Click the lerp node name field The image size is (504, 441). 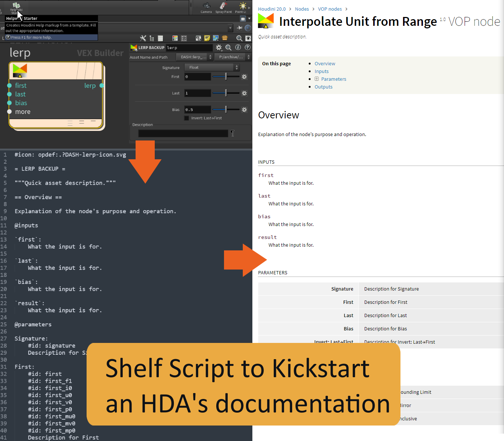click(189, 48)
